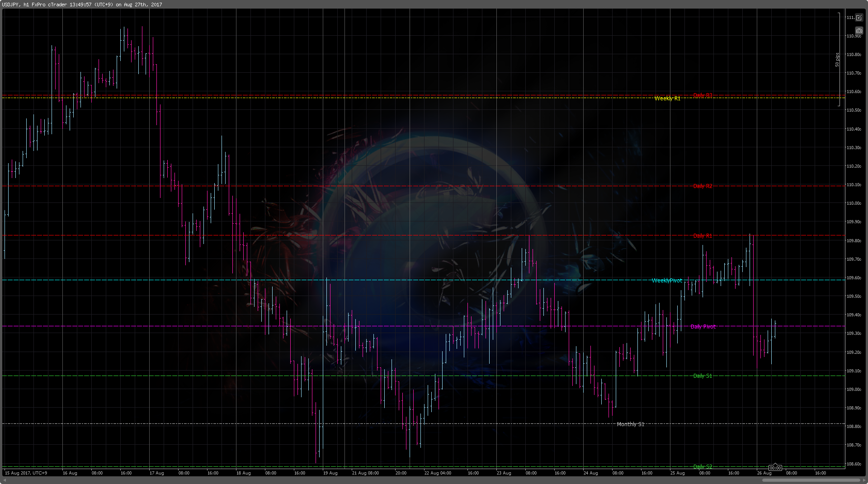Click the scrollbar right arrow
The width and height of the screenshot is (868, 484).
863,480
